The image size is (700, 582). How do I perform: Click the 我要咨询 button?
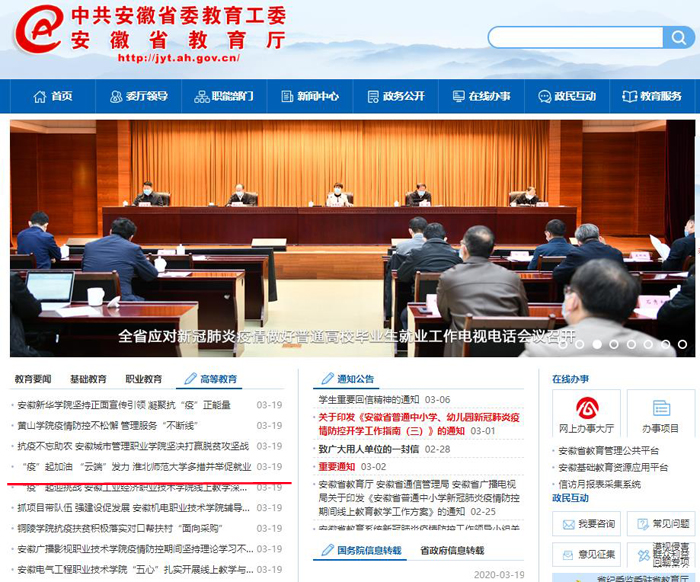(587, 523)
